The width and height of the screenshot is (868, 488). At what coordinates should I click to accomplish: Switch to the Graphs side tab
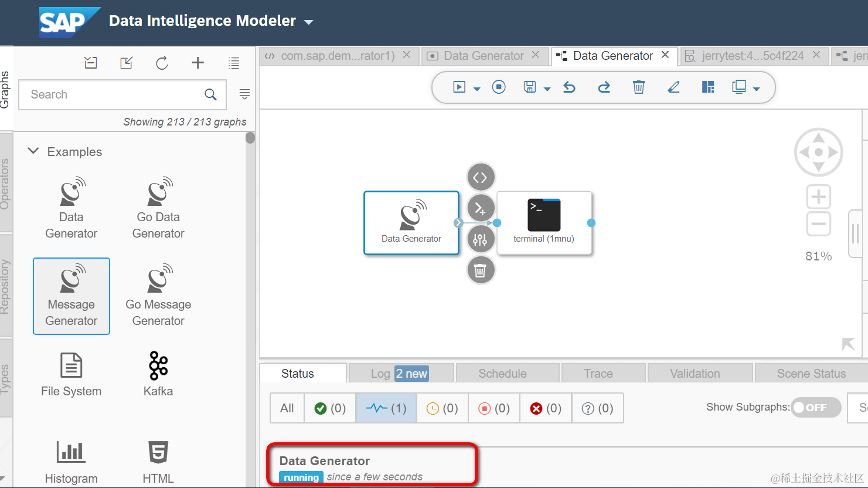point(5,89)
